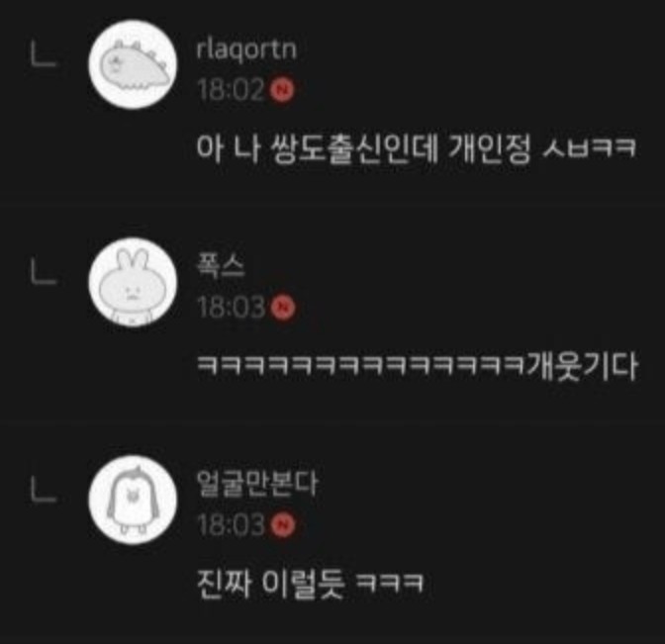Click the red N badge beside 18:02

click(282, 89)
